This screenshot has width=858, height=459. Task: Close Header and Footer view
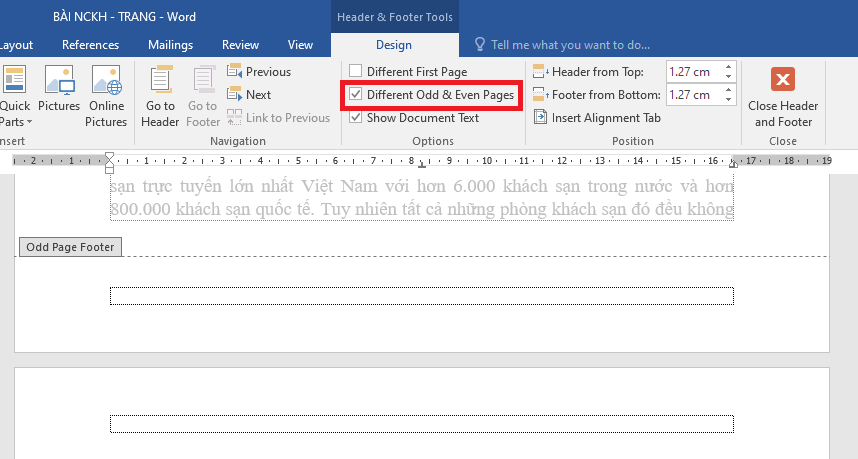click(784, 96)
